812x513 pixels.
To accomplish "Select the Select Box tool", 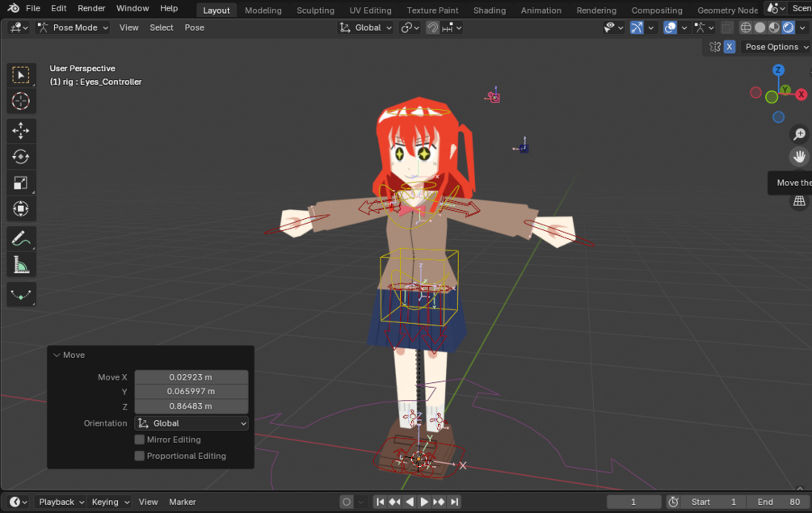I will click(21, 76).
